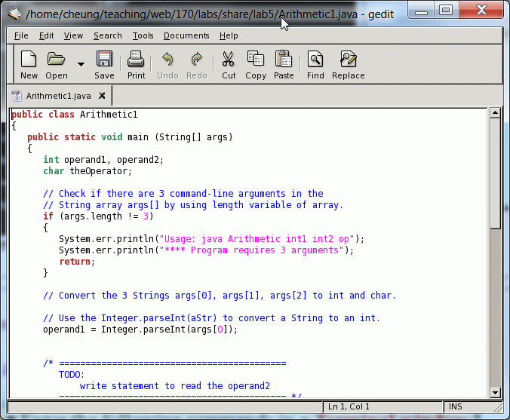Expand the recent files arrow beside Open

pyautogui.click(x=81, y=64)
